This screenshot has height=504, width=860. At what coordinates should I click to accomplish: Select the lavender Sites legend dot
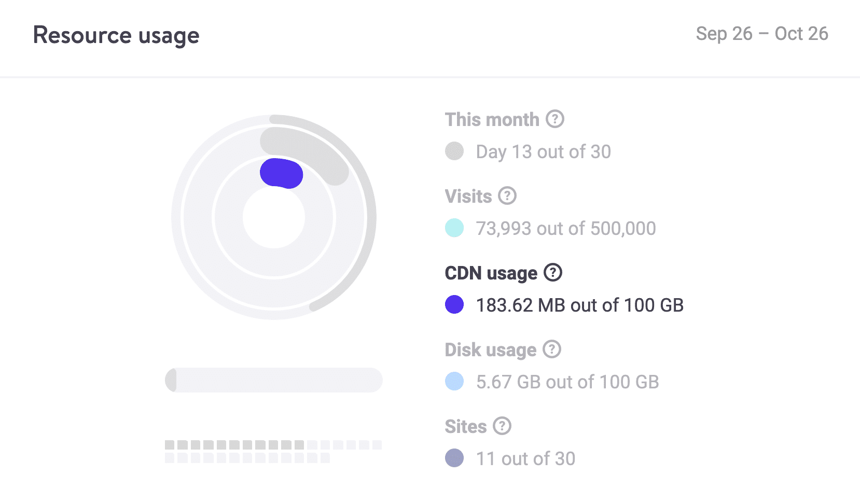coord(454,458)
